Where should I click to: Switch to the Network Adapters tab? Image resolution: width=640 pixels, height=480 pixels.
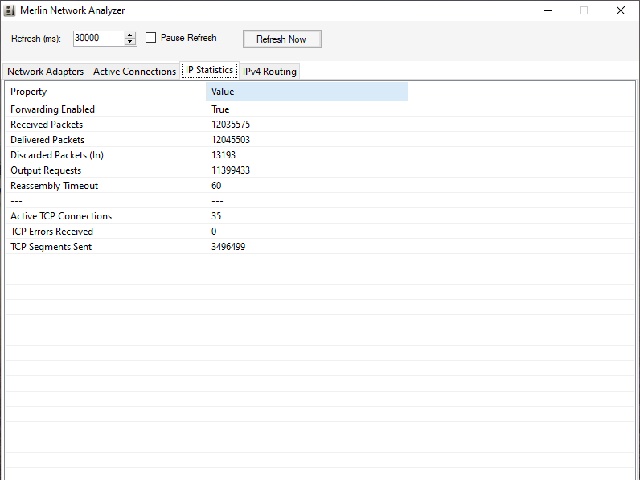pyautogui.click(x=46, y=71)
